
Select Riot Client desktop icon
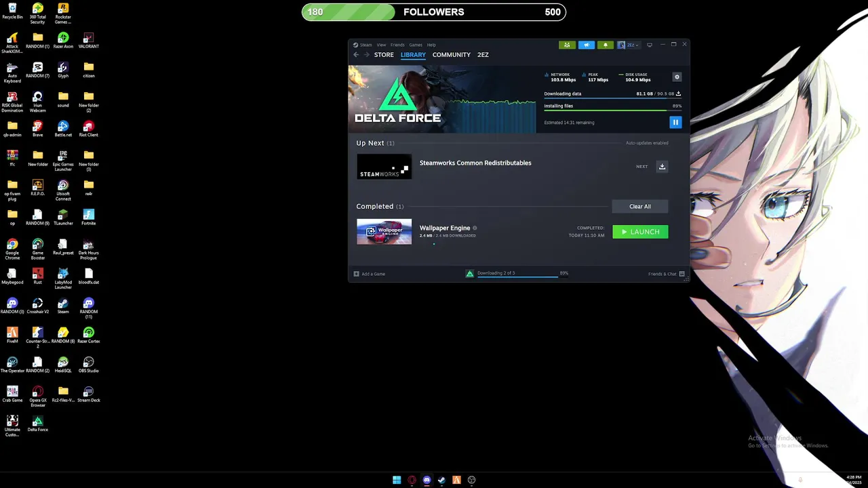coord(88,129)
